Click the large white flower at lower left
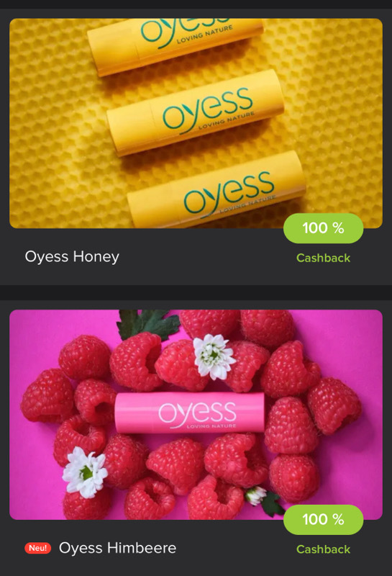Viewport: 392px width, 576px height. click(85, 472)
